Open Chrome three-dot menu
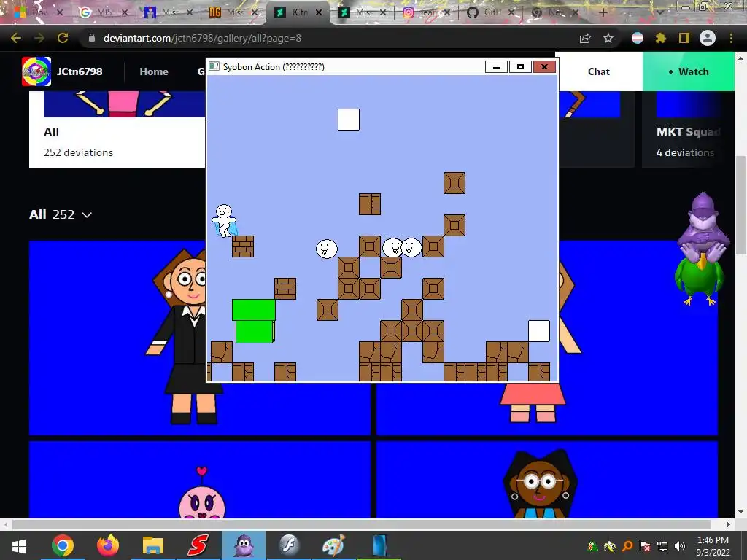 point(731,38)
